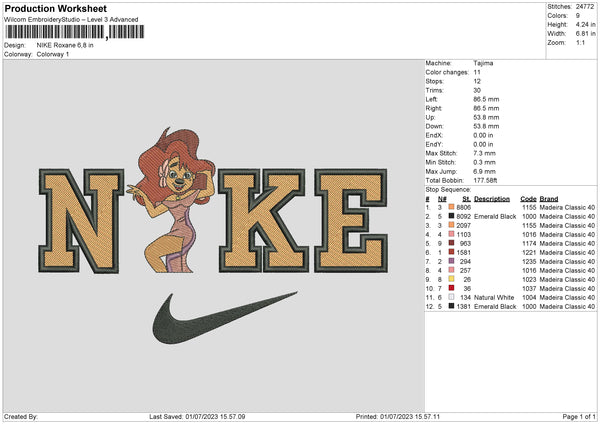Click the Stops value 12
Viewport: 600px width, 424px height.
tap(477, 81)
